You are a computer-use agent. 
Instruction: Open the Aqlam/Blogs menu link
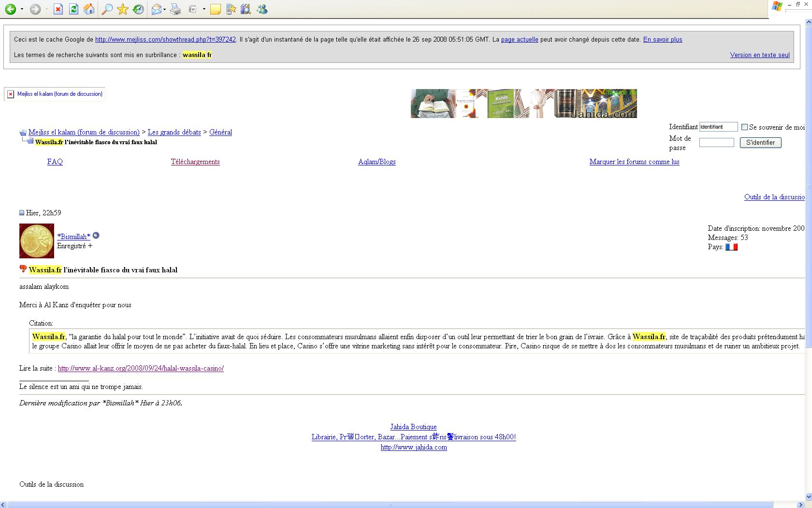(377, 162)
